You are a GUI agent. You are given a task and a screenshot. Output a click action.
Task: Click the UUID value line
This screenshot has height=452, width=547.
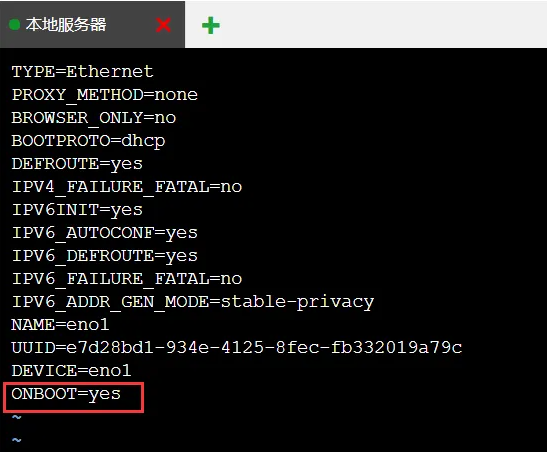(x=237, y=348)
